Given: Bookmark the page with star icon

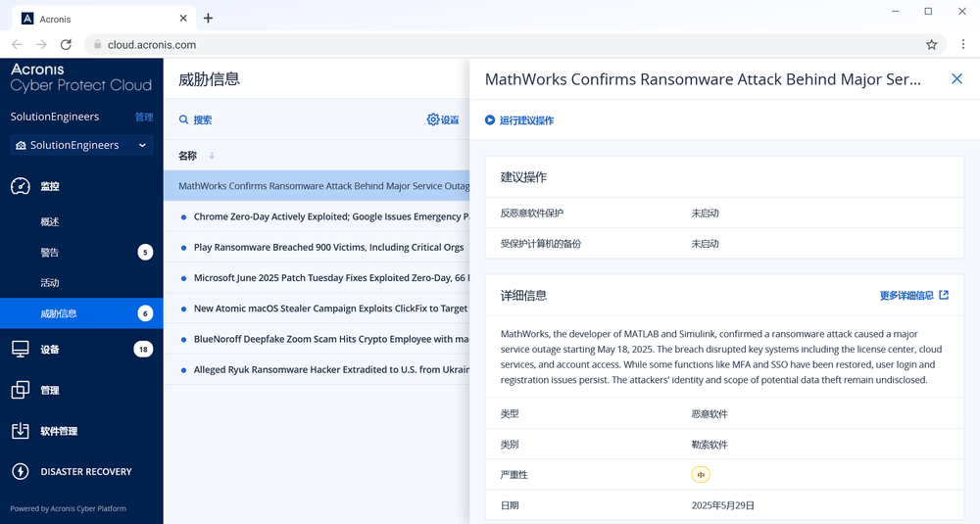Looking at the screenshot, I should point(931,44).
